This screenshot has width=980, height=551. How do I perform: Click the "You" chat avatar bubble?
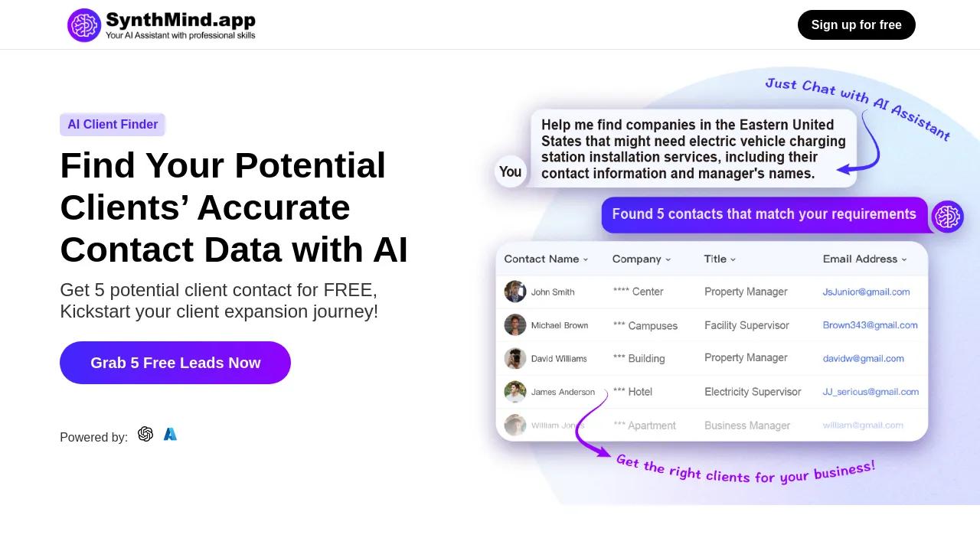[511, 172]
